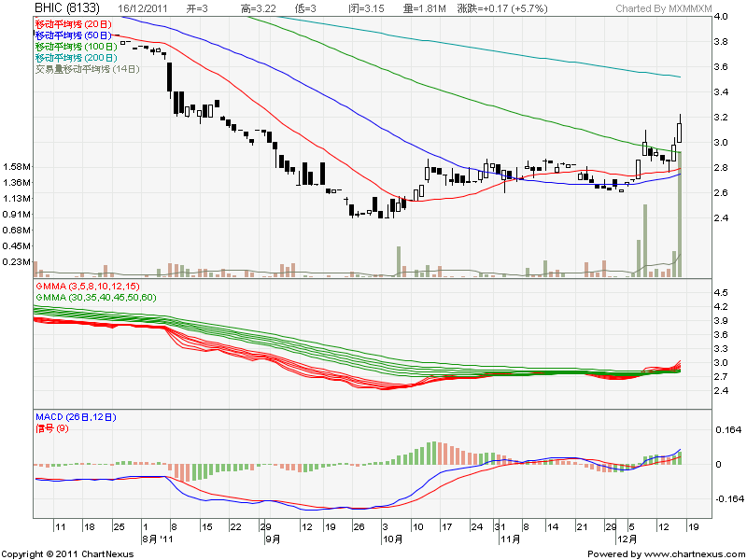
Task: Click the GMMA (3,5,8,10,12,15) label
Action: click(87, 285)
